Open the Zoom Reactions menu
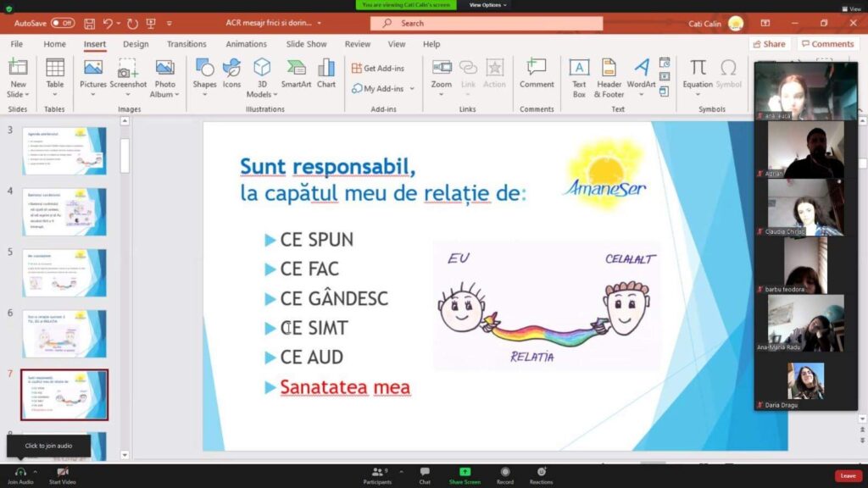 tap(541, 475)
